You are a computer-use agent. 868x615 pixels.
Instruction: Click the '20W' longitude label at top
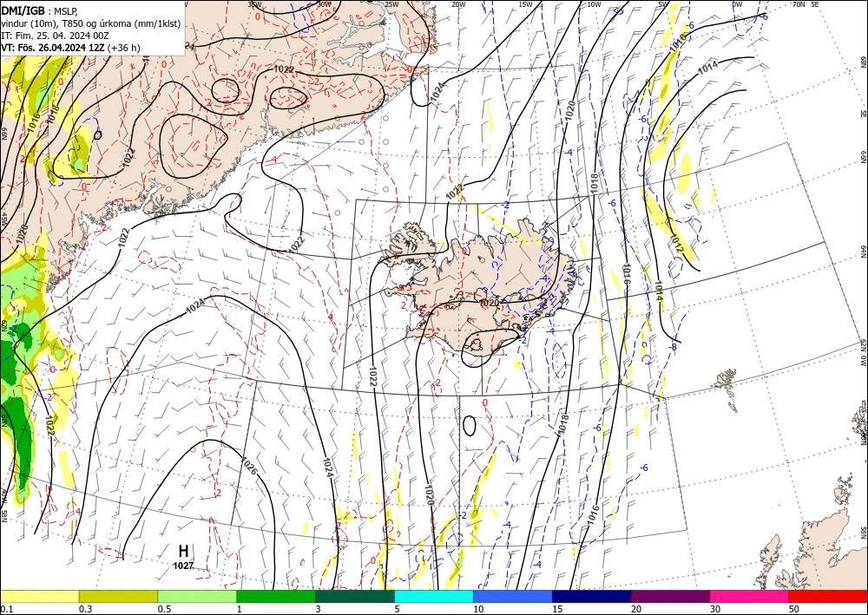(458, 4)
